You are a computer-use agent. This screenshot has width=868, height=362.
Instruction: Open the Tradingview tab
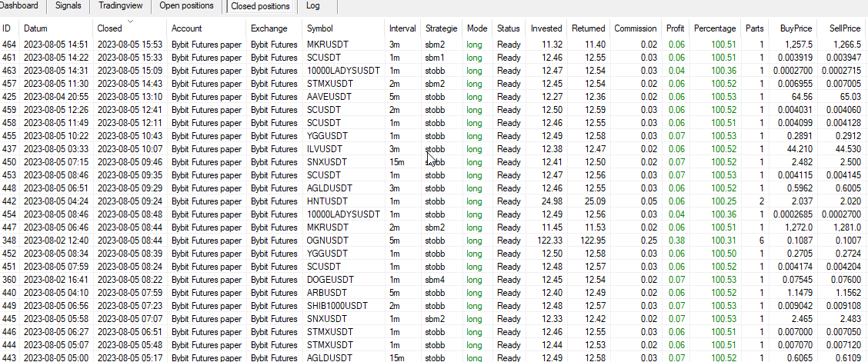click(x=120, y=5)
